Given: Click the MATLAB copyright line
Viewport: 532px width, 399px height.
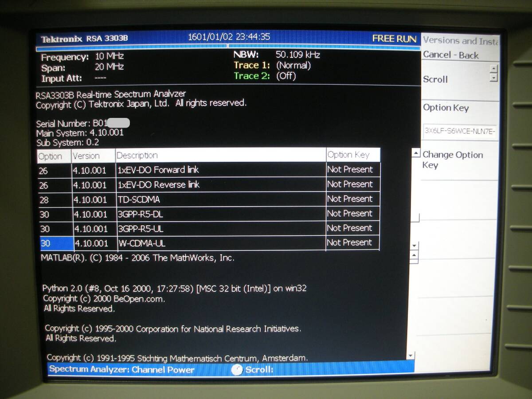Looking at the screenshot, I should coord(138,258).
